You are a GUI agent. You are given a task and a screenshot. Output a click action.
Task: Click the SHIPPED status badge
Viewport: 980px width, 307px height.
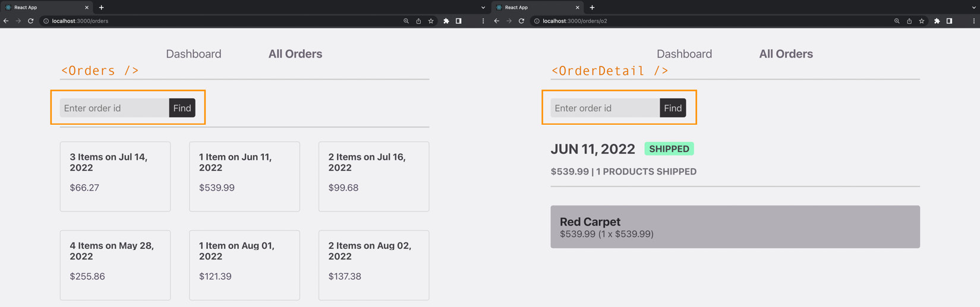click(669, 148)
